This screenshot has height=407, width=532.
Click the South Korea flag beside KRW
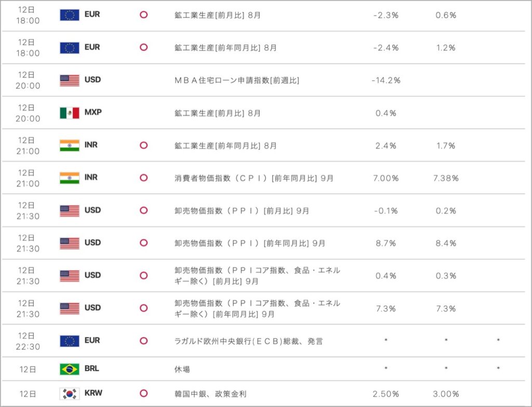point(70,394)
